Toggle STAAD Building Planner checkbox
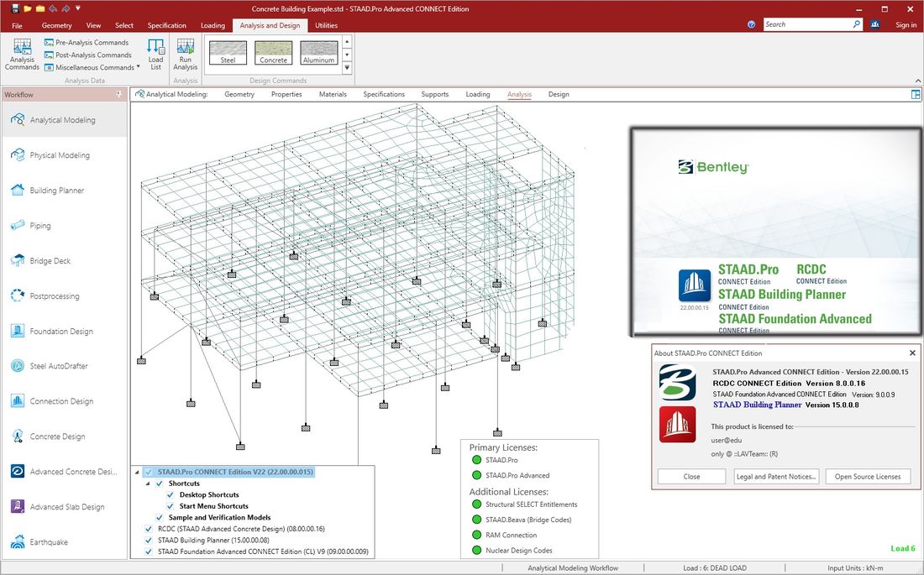 click(149, 541)
